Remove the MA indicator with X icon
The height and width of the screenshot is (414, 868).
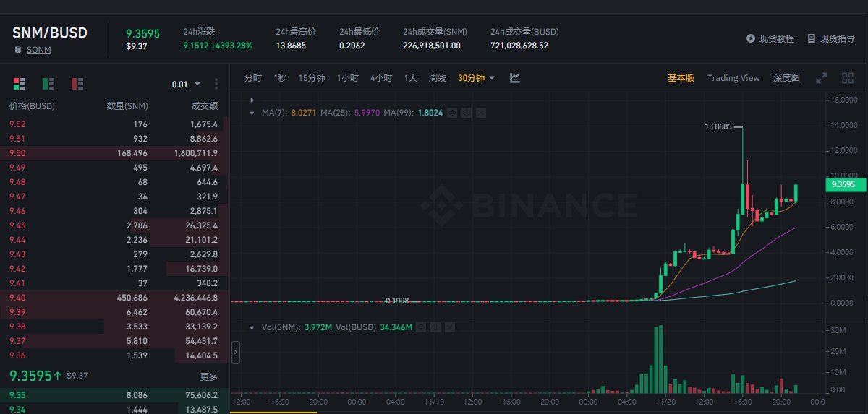[481, 113]
